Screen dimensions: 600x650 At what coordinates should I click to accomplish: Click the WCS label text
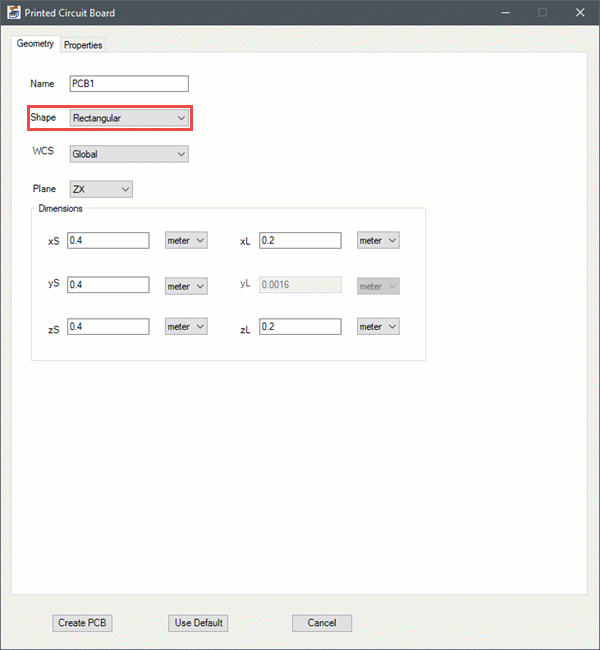(x=43, y=151)
